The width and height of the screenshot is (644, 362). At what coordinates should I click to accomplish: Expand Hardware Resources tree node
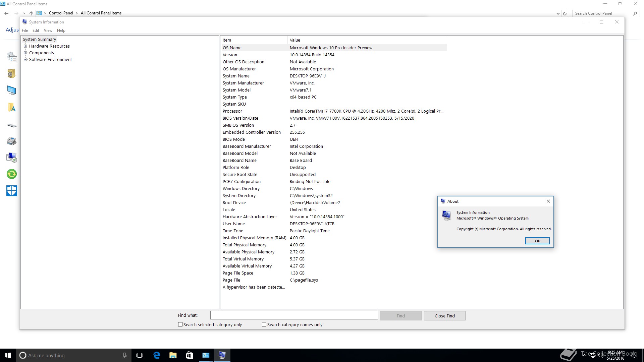pos(25,46)
